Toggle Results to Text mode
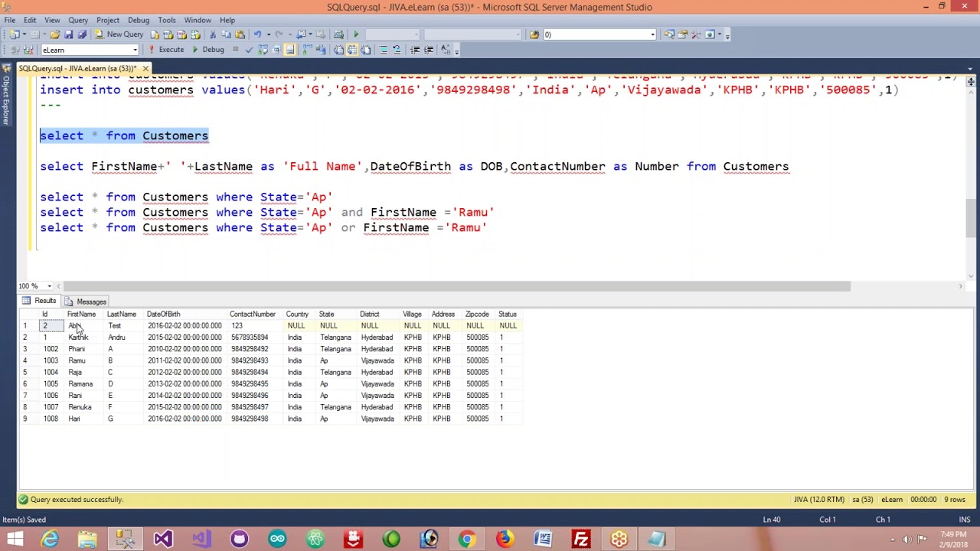Screen dimensions: 980x551 (339, 50)
